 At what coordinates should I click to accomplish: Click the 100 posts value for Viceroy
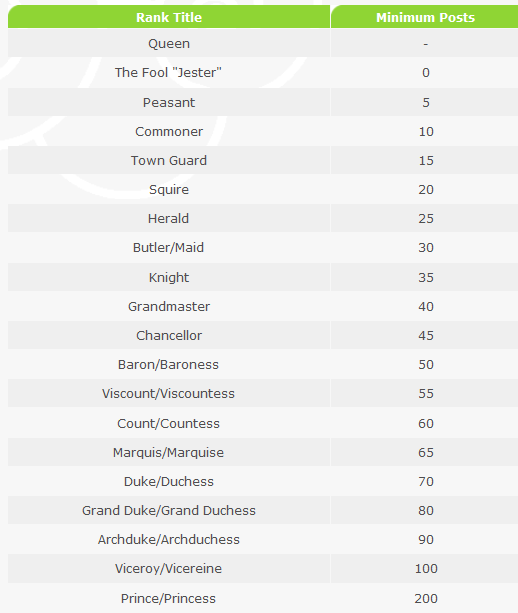click(426, 568)
